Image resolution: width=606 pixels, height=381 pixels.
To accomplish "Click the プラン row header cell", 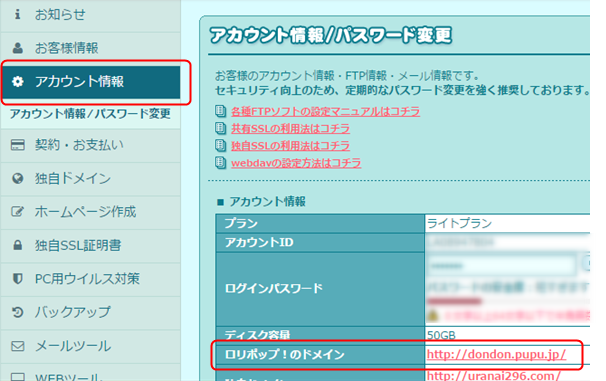I will click(320, 223).
